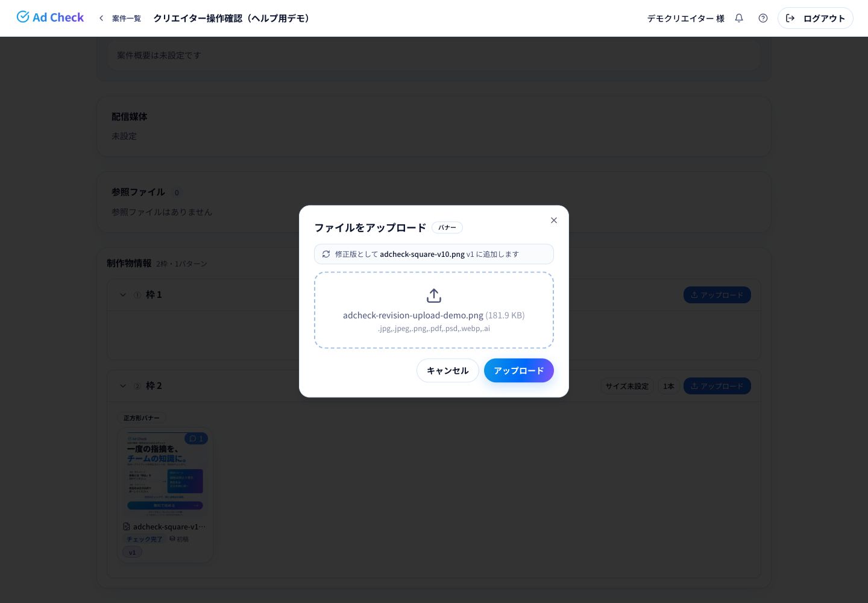Select the adcheck-revision-upload-demo.png file name
The width and height of the screenshot is (868, 603).
pos(413,315)
